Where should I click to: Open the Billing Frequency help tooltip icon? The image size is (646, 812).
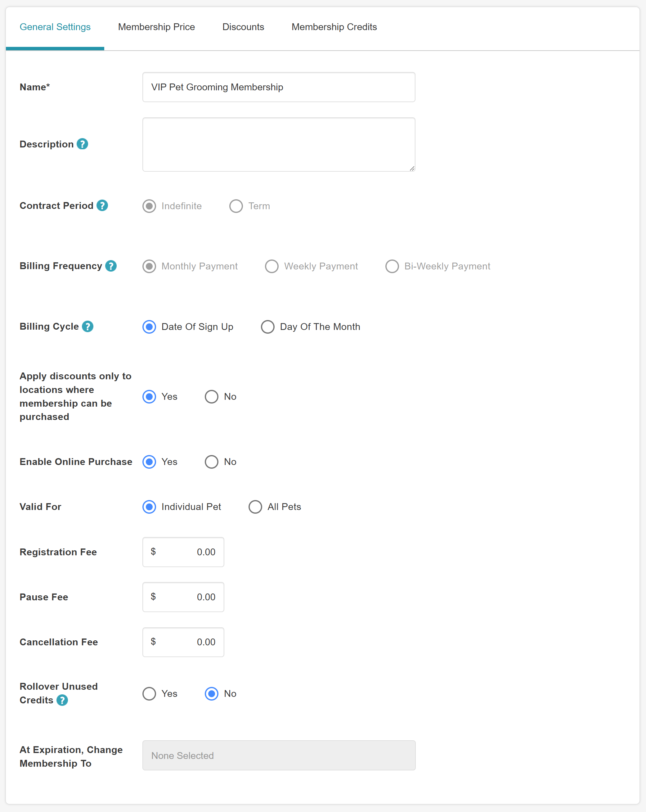coord(111,266)
